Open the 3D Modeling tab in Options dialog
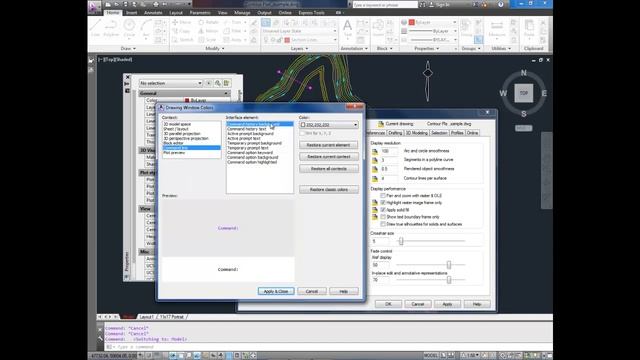 coord(417,133)
